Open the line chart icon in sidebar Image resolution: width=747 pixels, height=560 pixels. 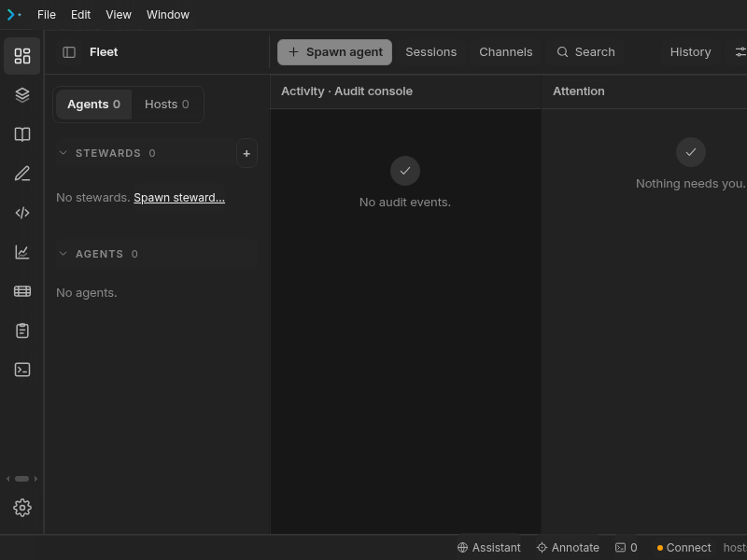(21, 252)
